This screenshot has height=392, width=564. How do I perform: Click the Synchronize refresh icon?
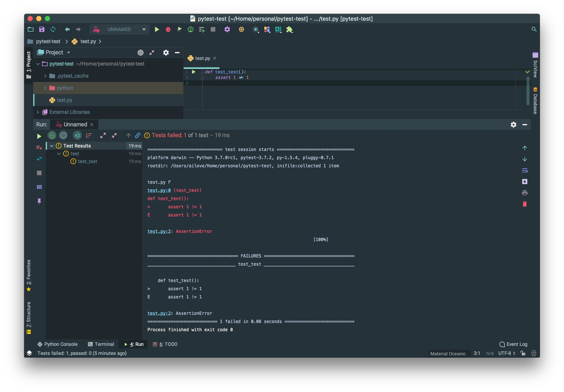click(53, 30)
